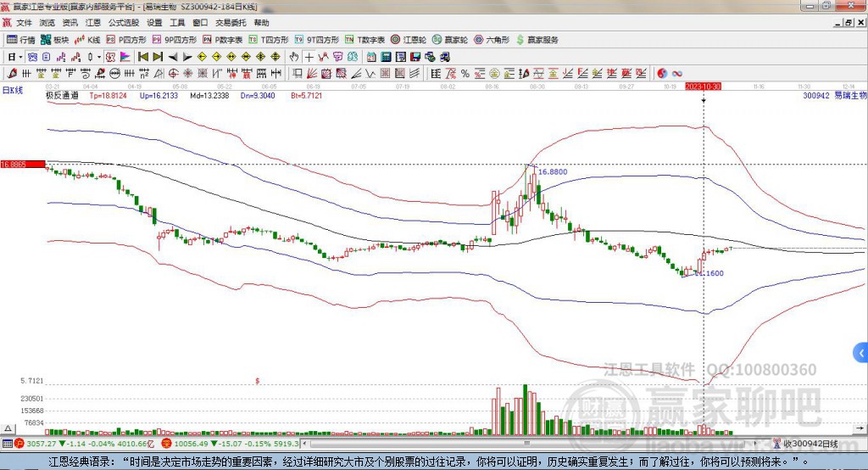The height and width of the screenshot is (470, 868).
Task: Click the 16.8800 high price label
Action: click(553, 172)
